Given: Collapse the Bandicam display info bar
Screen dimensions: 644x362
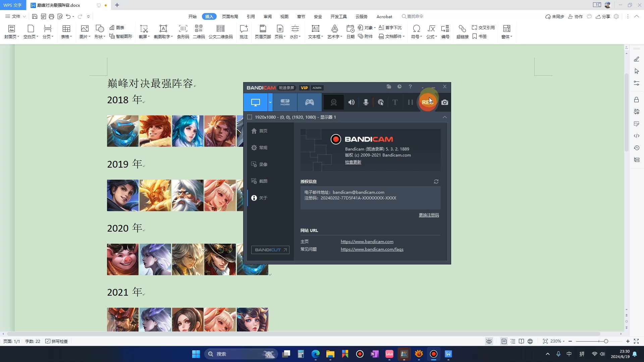Looking at the screenshot, I should pyautogui.click(x=445, y=117).
